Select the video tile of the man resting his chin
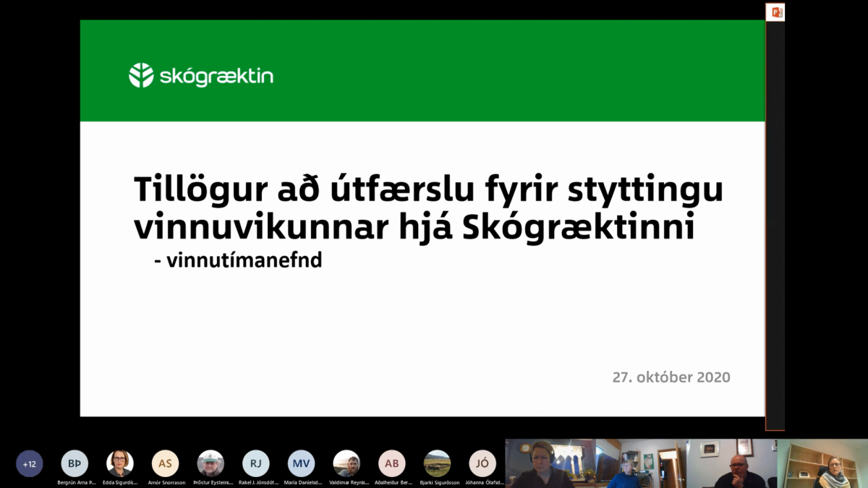This screenshot has height=488, width=868. coord(732,463)
